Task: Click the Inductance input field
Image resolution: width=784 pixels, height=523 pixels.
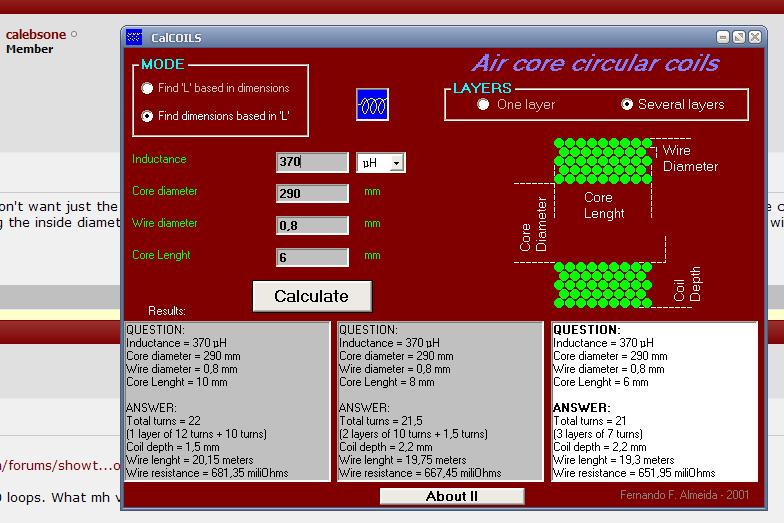Action: click(312, 162)
